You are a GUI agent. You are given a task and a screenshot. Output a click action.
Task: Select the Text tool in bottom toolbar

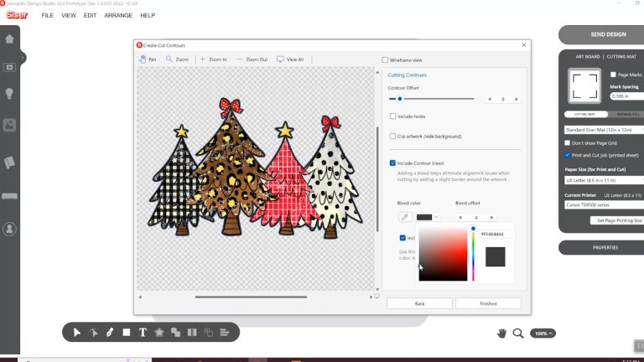pyautogui.click(x=143, y=333)
